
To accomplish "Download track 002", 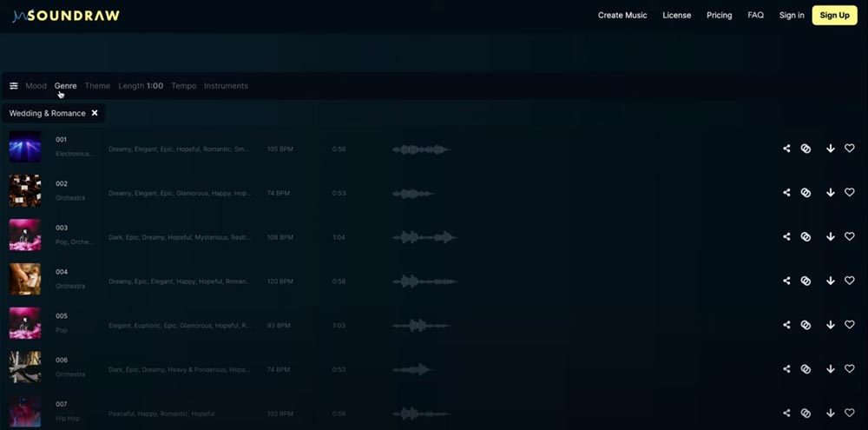I will pyautogui.click(x=831, y=192).
